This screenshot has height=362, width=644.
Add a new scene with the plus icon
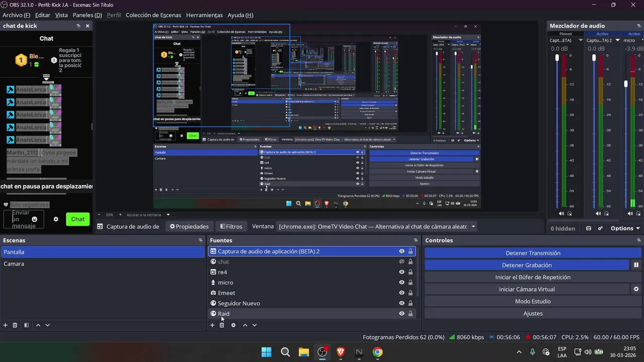point(6,325)
